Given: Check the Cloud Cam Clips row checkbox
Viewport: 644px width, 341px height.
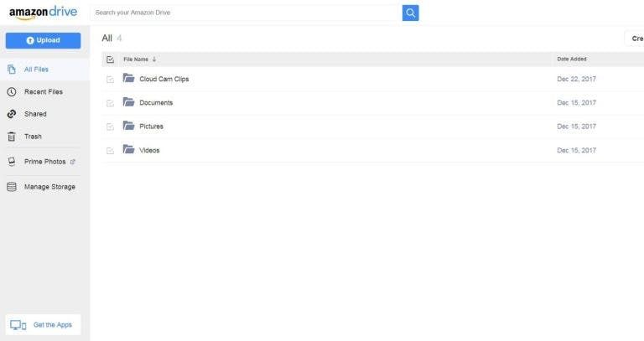Looking at the screenshot, I should 110,80.
